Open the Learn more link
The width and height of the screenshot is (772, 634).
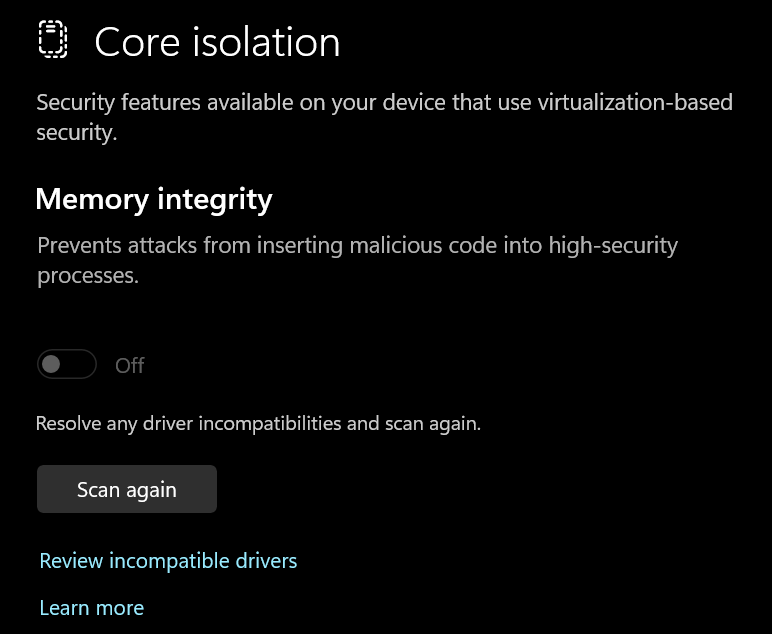[91, 608]
